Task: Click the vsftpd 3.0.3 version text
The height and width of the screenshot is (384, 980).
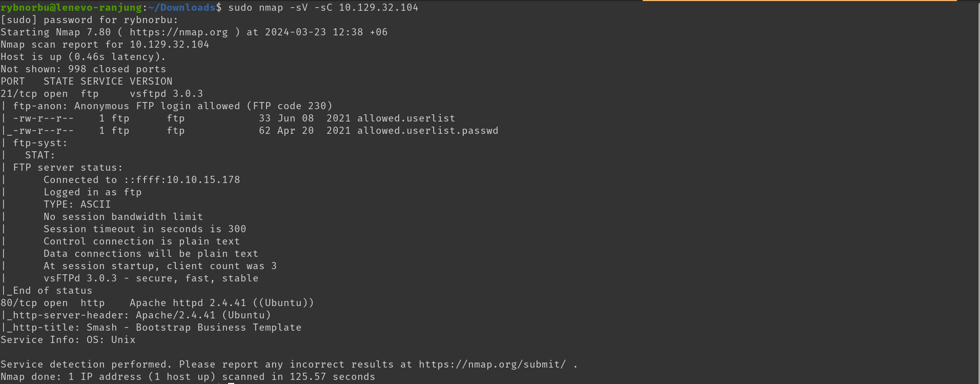Action: (166, 94)
